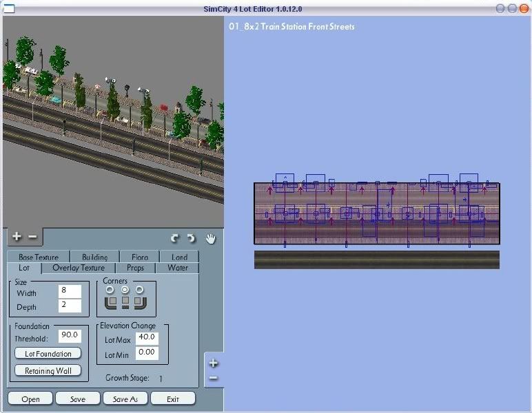532x413 pixels.
Task: Click the lot title '01_8x2 Train Station Front Streets'
Action: (x=291, y=26)
